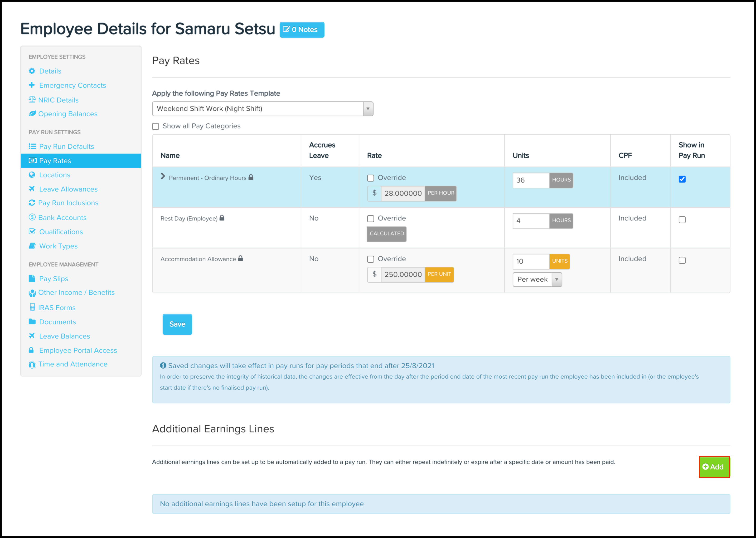Viewport: 756px width, 538px height.
Task: Click the refresh icon for Pay Run Inclusions
Action: point(32,203)
